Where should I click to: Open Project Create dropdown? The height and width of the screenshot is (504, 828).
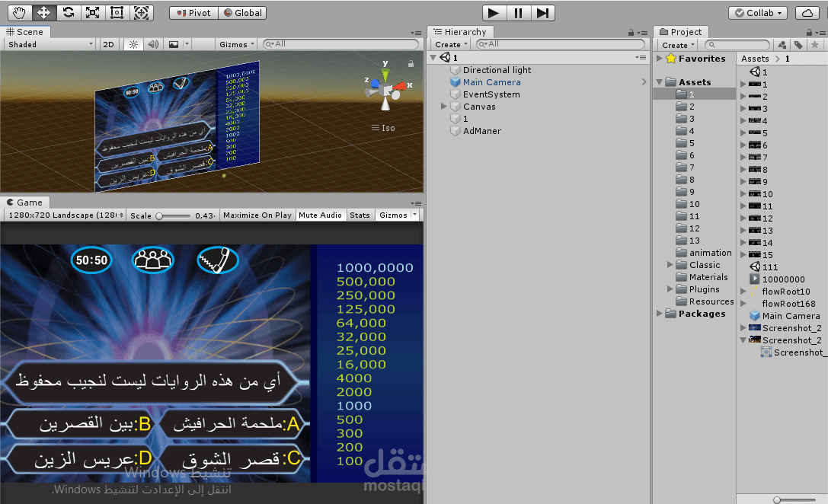click(x=678, y=45)
